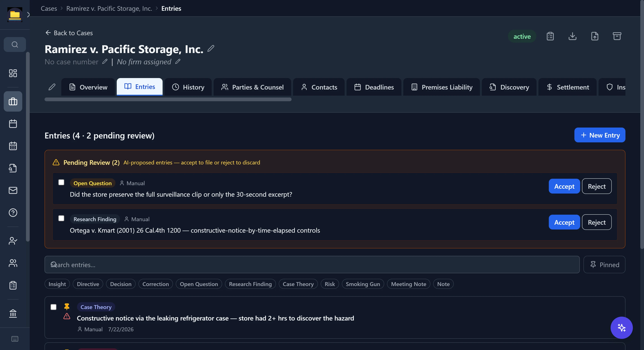Open the Premises Liability tab

[442, 87]
